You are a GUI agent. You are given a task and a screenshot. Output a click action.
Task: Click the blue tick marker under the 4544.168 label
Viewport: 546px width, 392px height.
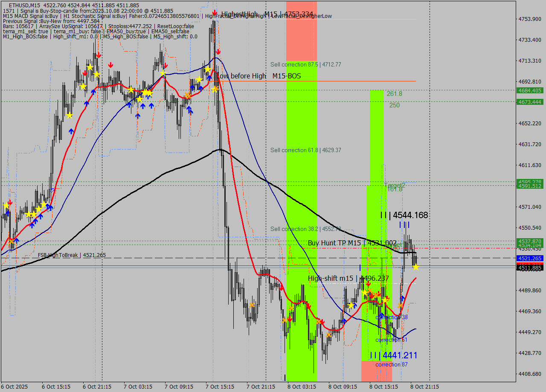coord(404,225)
